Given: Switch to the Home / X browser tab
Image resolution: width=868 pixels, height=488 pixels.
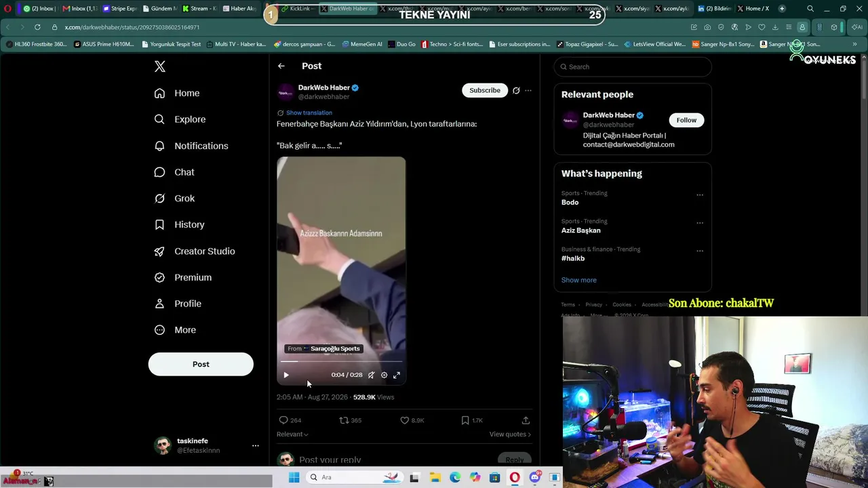Looking at the screenshot, I should tap(753, 9).
